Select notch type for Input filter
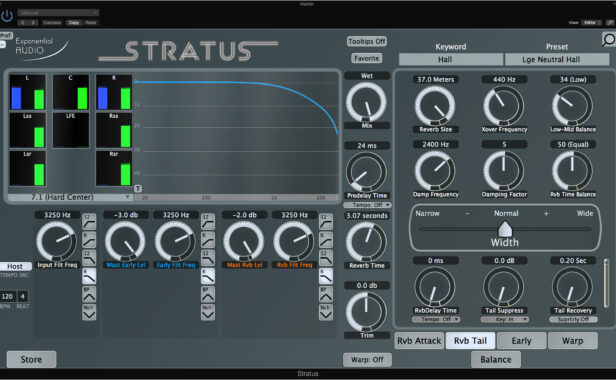 (89, 312)
